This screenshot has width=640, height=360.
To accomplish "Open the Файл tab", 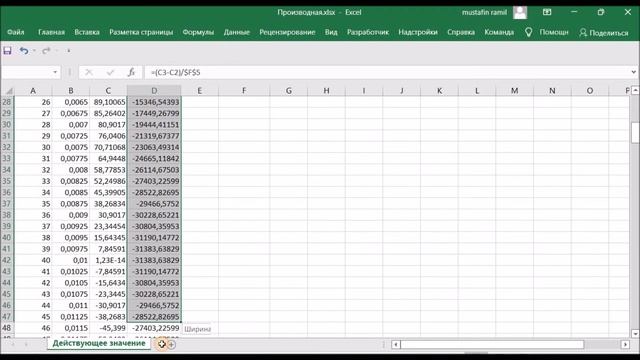I will coord(16,32).
